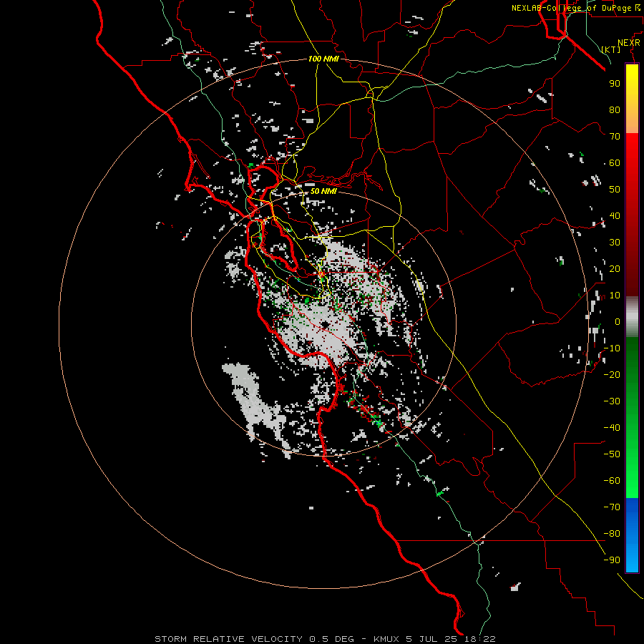
Task: Pick the blue band at the scale bottom
Action: pos(632,535)
